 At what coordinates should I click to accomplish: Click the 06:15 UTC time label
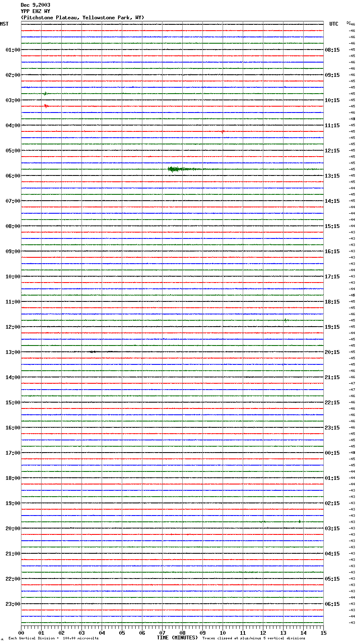coord(332,604)
